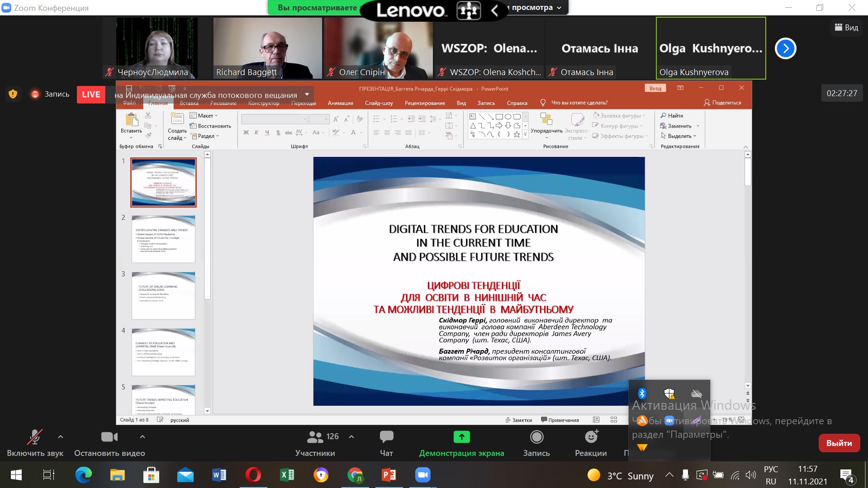Open the Участники participants panel
868x488 pixels.
click(315, 443)
